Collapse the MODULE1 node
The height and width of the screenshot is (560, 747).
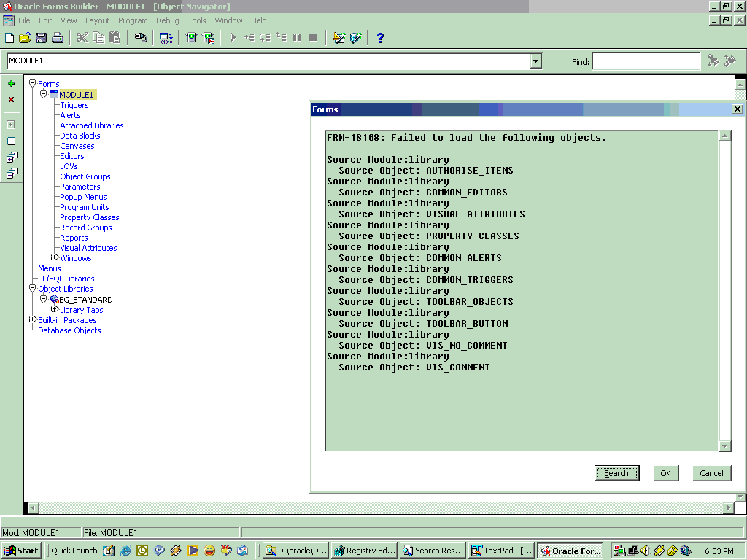43,94
